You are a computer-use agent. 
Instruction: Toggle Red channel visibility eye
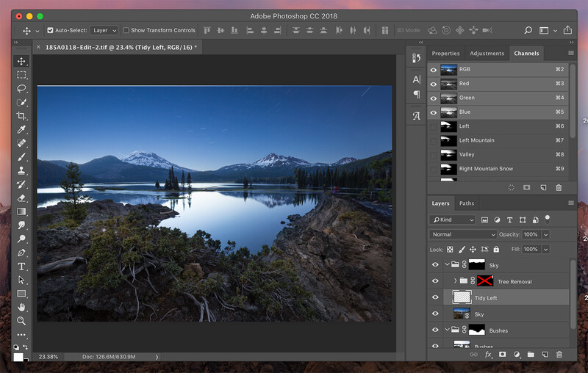click(x=434, y=84)
